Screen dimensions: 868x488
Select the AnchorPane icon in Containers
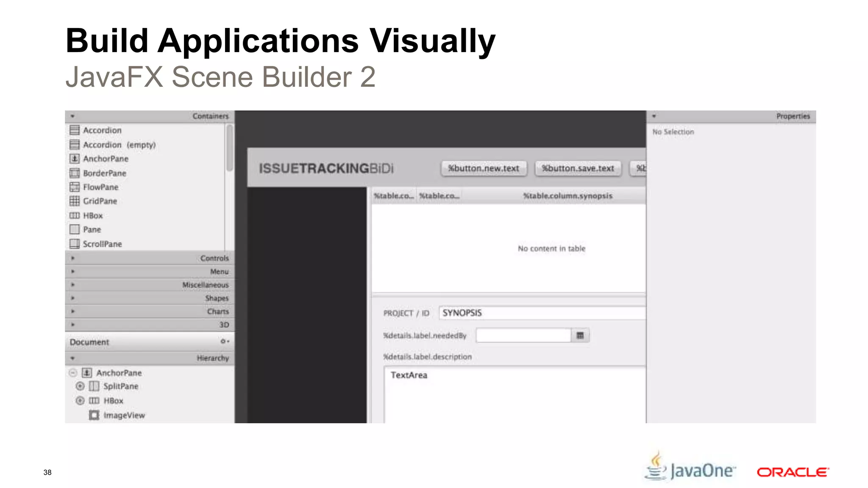click(x=75, y=158)
